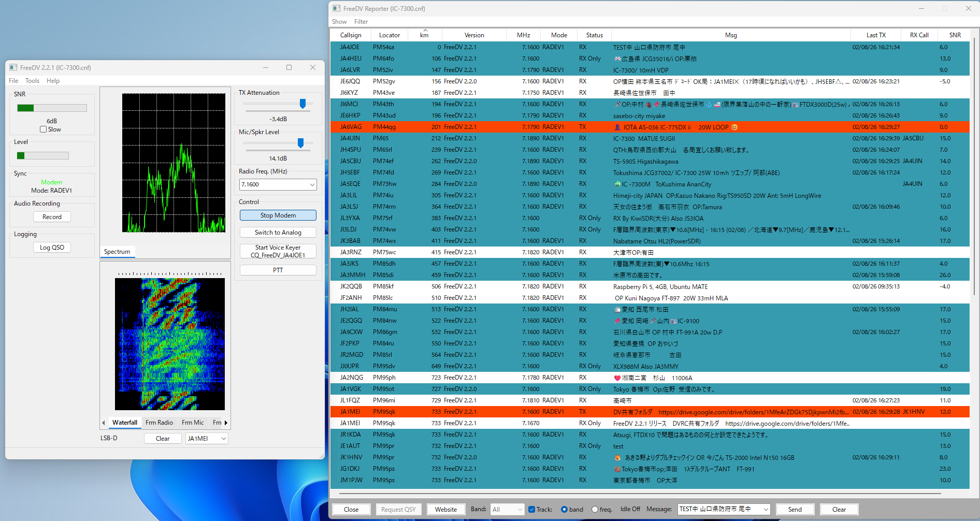980x521 pixels.
Task: Expand the Message combo box list
Action: coord(766,510)
